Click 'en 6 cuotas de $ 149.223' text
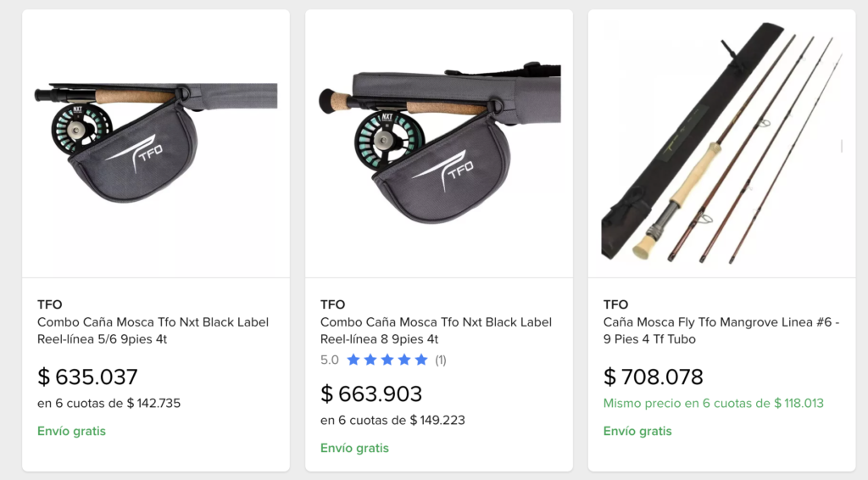 click(x=392, y=420)
